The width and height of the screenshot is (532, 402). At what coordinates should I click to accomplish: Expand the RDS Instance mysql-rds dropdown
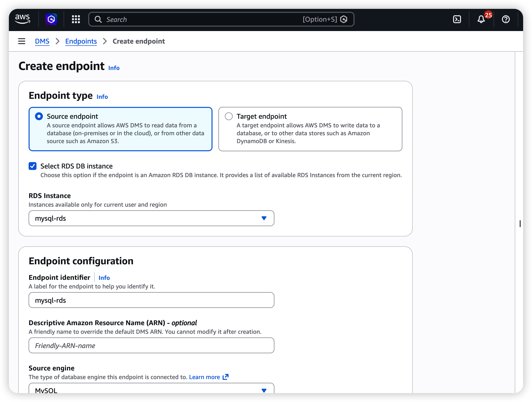point(151,218)
